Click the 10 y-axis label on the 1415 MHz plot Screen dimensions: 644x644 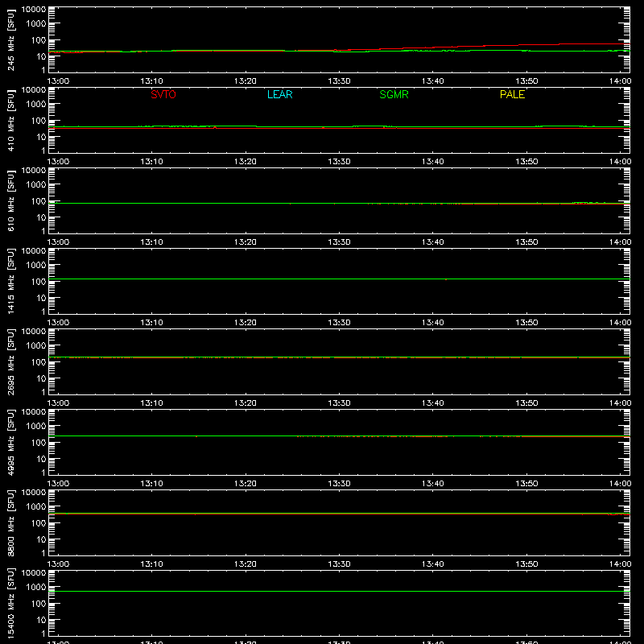point(41,298)
